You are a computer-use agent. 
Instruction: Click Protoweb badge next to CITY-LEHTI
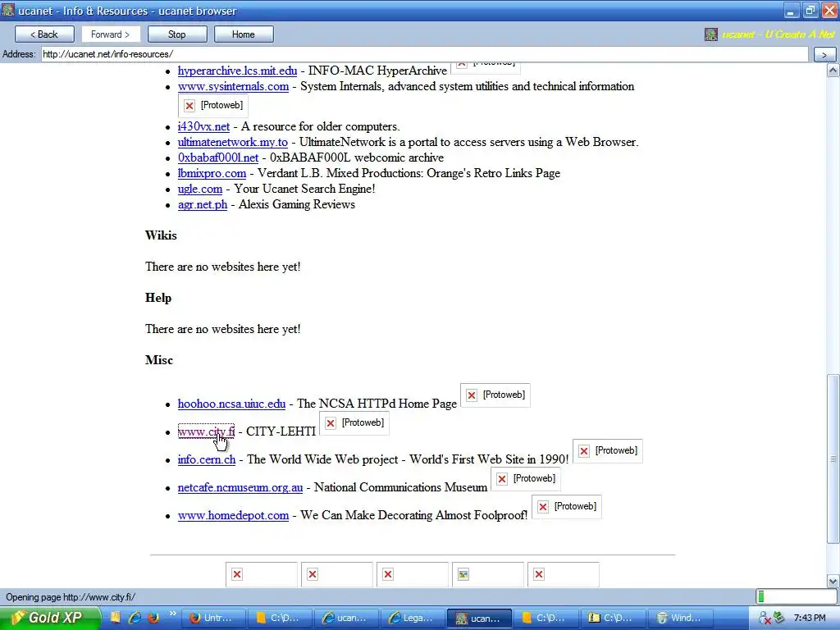(354, 423)
